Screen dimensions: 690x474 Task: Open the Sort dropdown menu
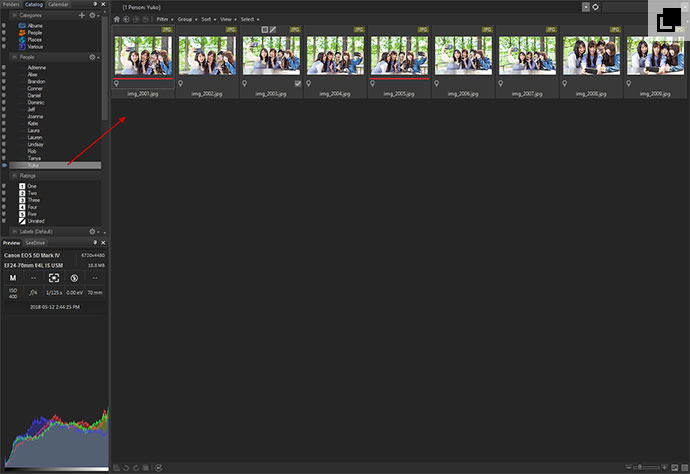[x=208, y=19]
